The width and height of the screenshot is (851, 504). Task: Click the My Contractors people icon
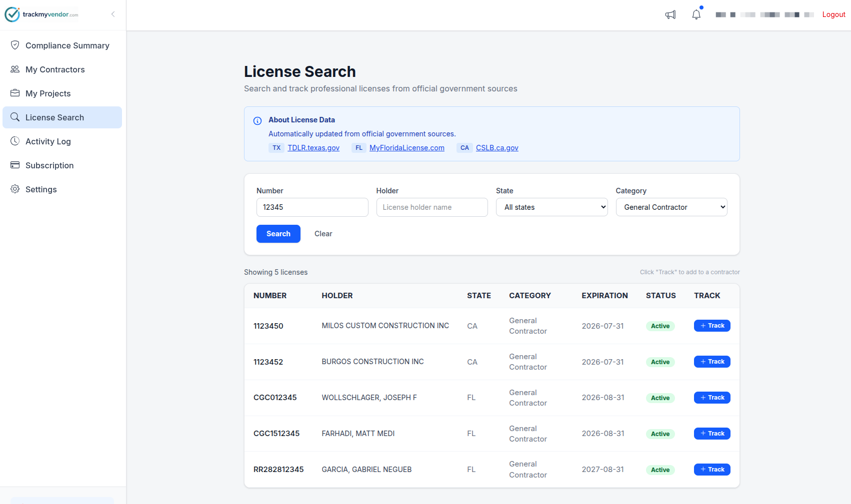tap(15, 69)
